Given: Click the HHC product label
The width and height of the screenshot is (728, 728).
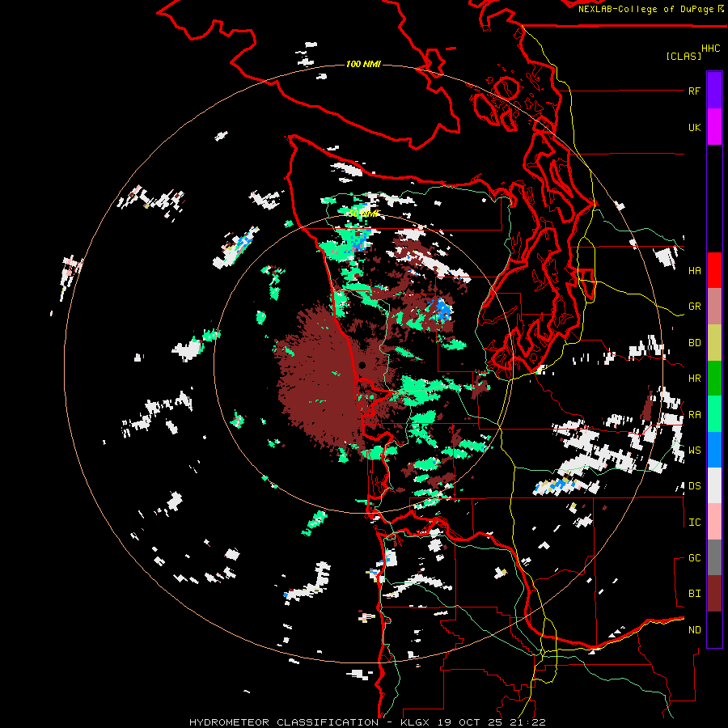Looking at the screenshot, I should (x=710, y=49).
